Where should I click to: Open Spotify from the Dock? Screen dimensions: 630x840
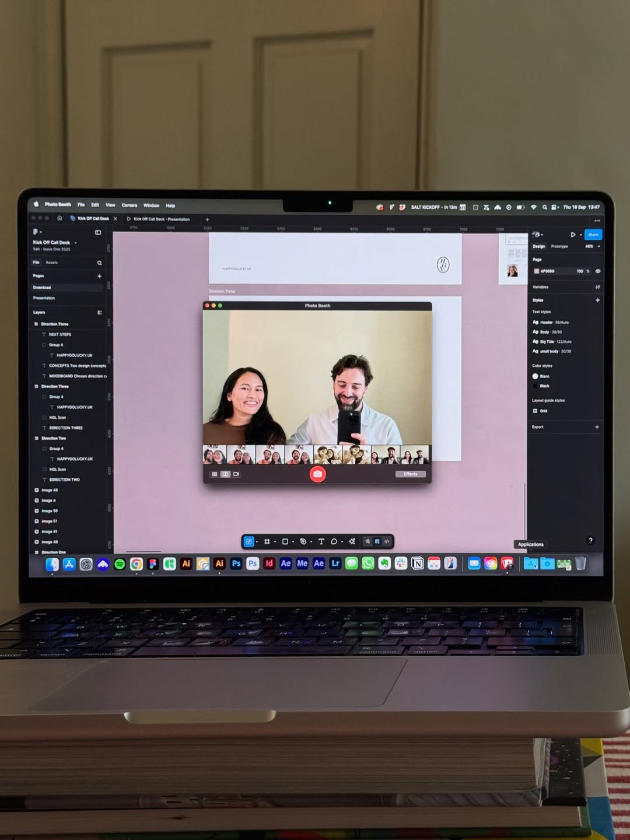click(120, 564)
